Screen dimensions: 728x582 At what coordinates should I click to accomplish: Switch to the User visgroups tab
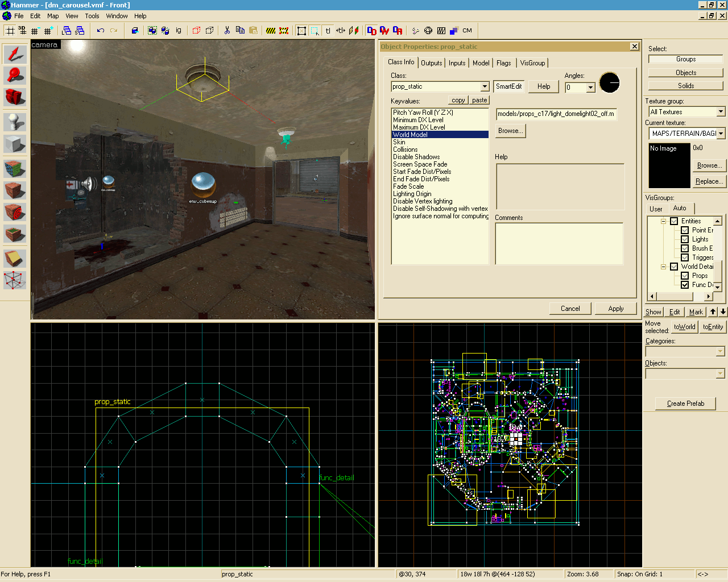pyautogui.click(x=656, y=209)
